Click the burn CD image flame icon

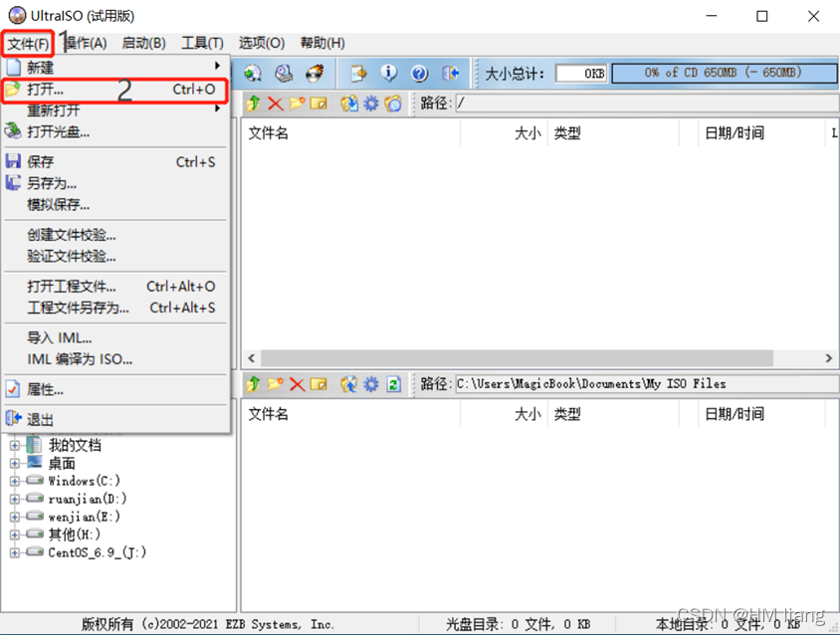point(315,74)
